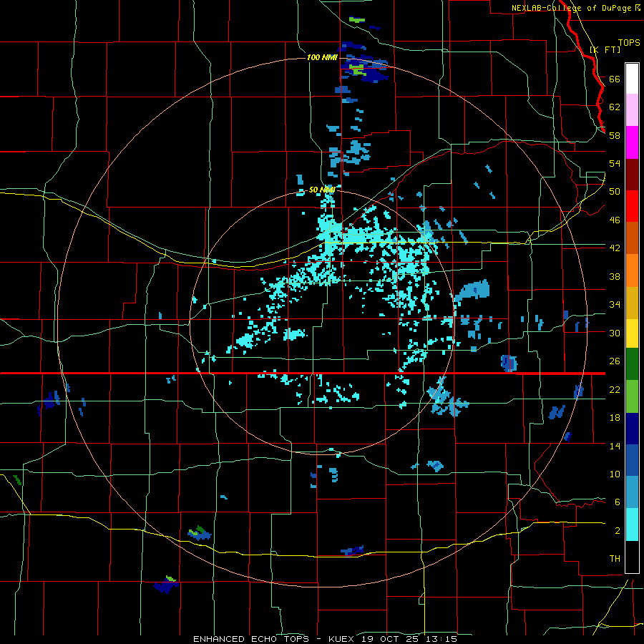Click the 34 legend value
This screenshot has height=644, width=644.
click(x=615, y=304)
